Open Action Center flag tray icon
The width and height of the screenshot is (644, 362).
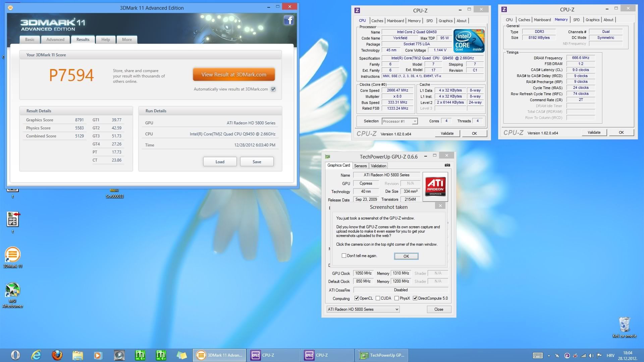[599, 355]
